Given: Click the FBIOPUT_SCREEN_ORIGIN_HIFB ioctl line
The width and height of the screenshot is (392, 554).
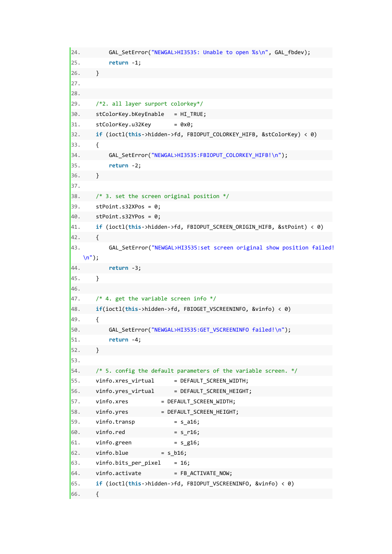Looking at the screenshot, I should point(209,227).
